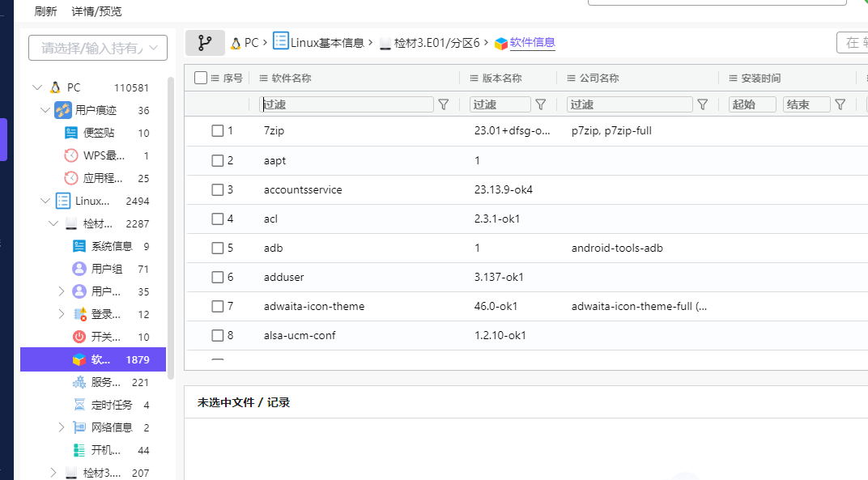This screenshot has height=480, width=868.
Task: Check the box for row 1 7zip
Action: point(218,130)
